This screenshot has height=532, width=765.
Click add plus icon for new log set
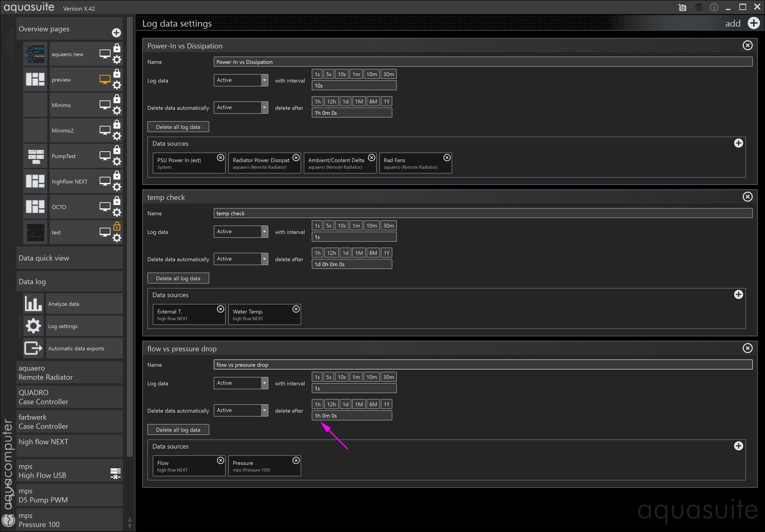[753, 23]
